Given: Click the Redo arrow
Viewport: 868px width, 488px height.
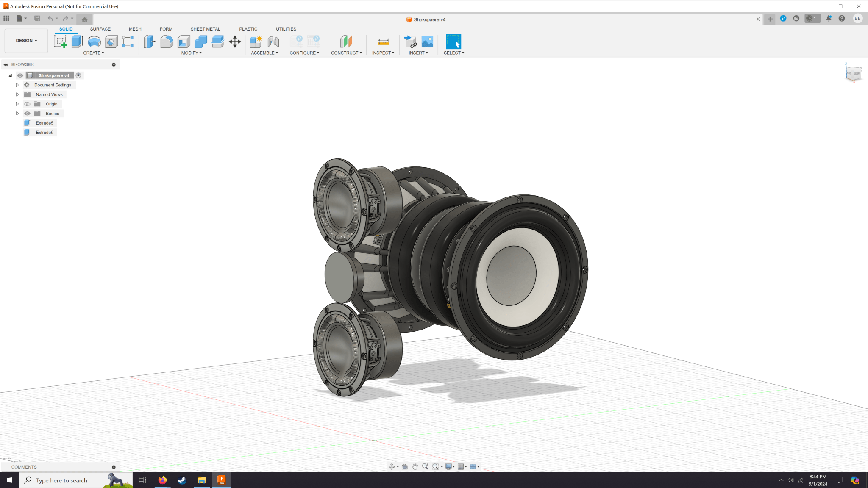Looking at the screenshot, I should tap(65, 18).
